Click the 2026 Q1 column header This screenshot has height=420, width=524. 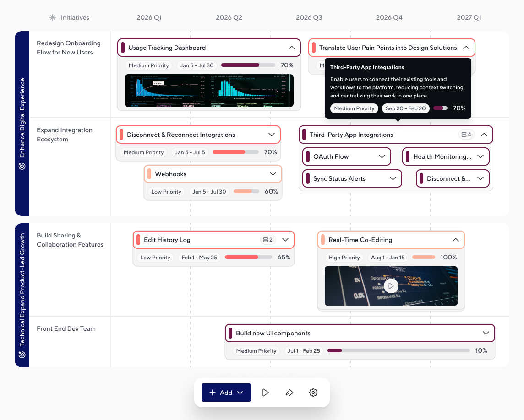149,17
